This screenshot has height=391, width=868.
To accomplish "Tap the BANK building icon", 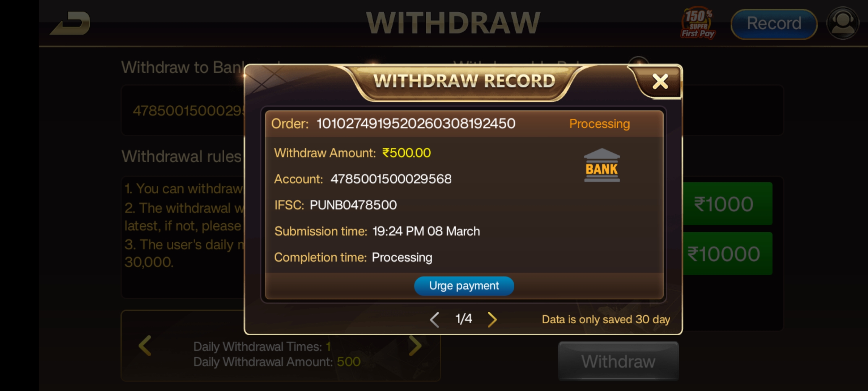I will (x=602, y=165).
